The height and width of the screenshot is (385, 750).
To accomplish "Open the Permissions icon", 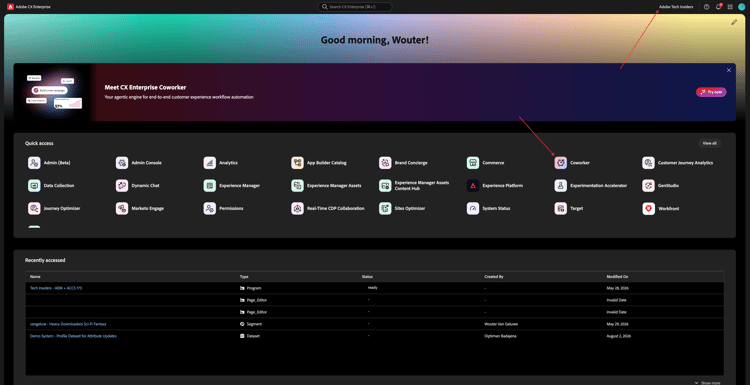I will (210, 209).
